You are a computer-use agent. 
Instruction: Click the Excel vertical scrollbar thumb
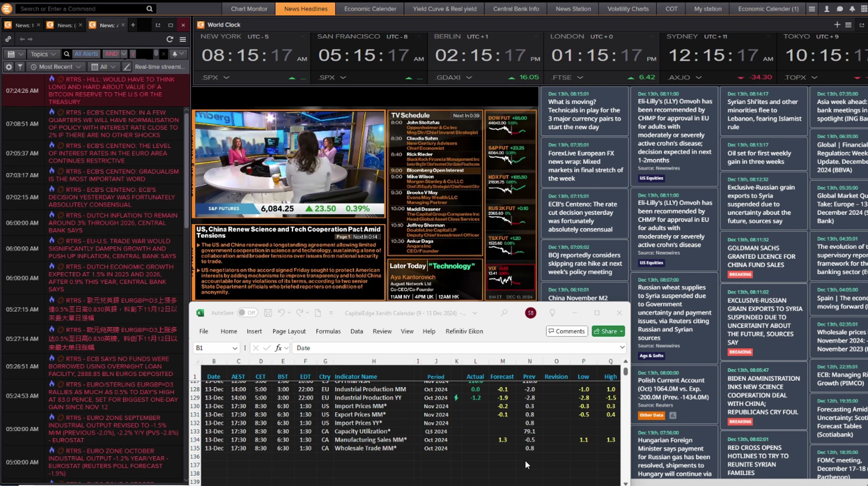pyautogui.click(x=625, y=371)
